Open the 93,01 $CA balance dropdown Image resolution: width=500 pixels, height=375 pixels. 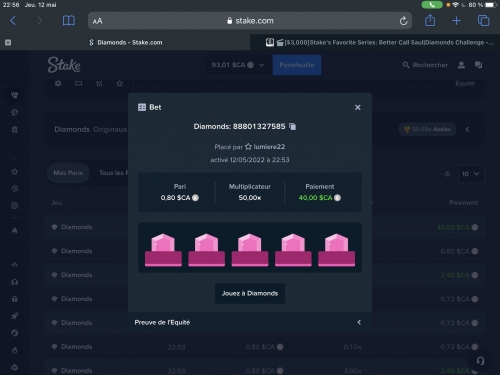point(237,65)
